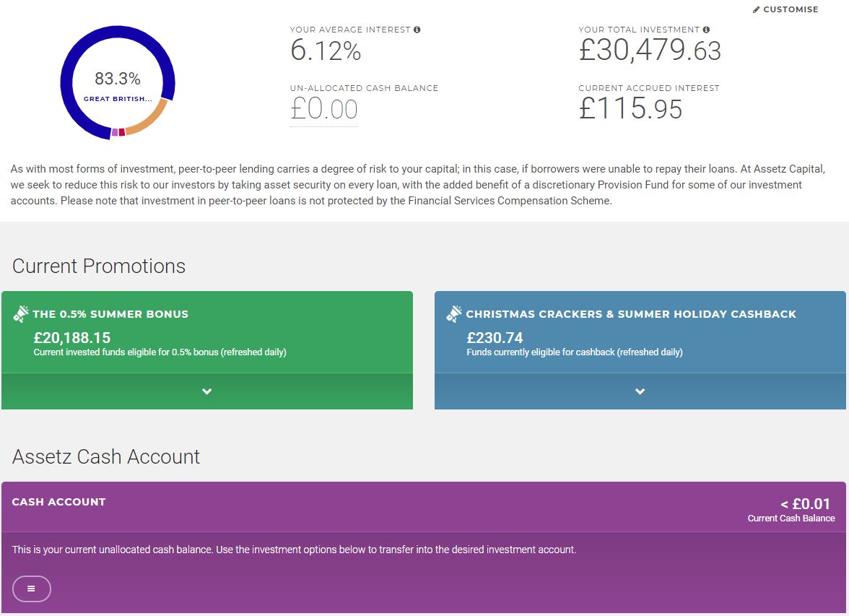Click the £20,188.15 eligible funds amount
This screenshot has height=616, width=849.
pyautogui.click(x=72, y=338)
